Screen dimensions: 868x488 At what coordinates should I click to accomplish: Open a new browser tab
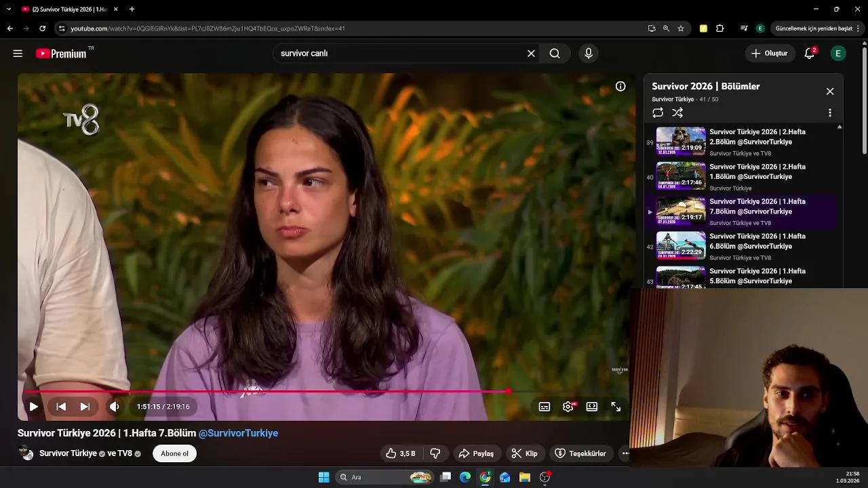(x=132, y=9)
